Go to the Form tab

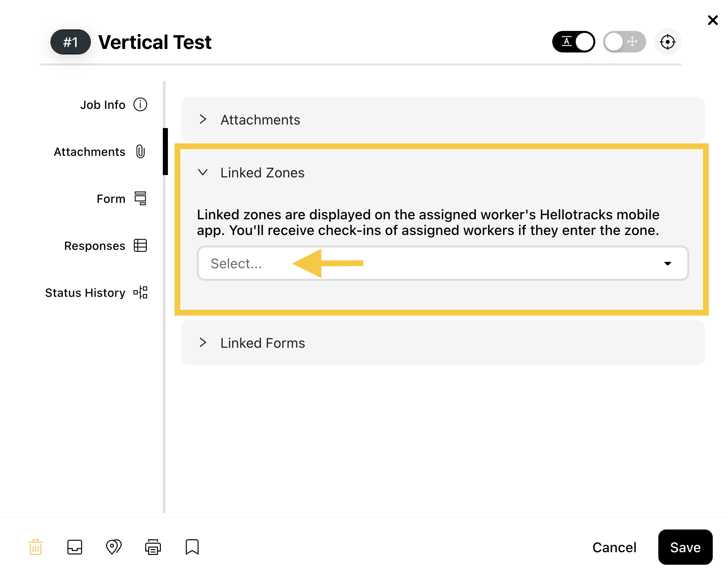tap(121, 199)
